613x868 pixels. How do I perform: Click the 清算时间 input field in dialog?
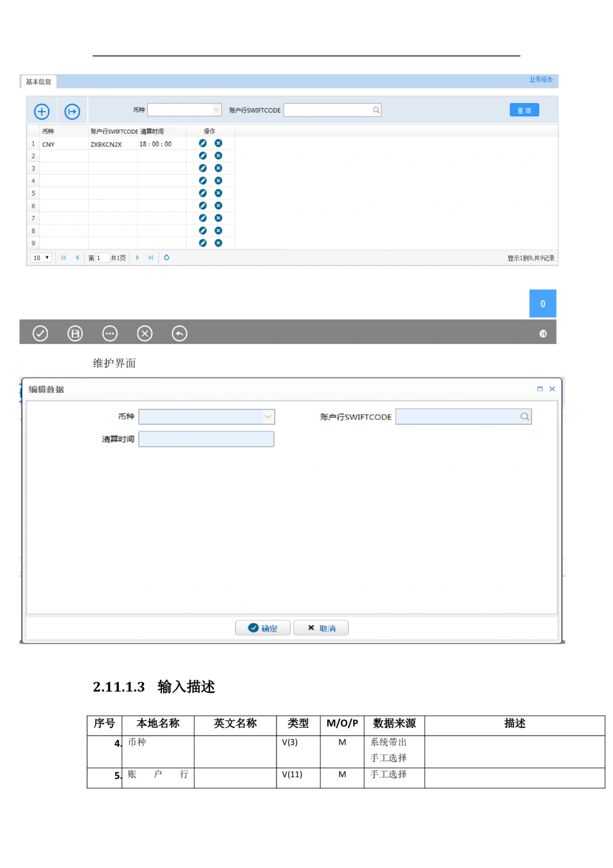coord(206,439)
